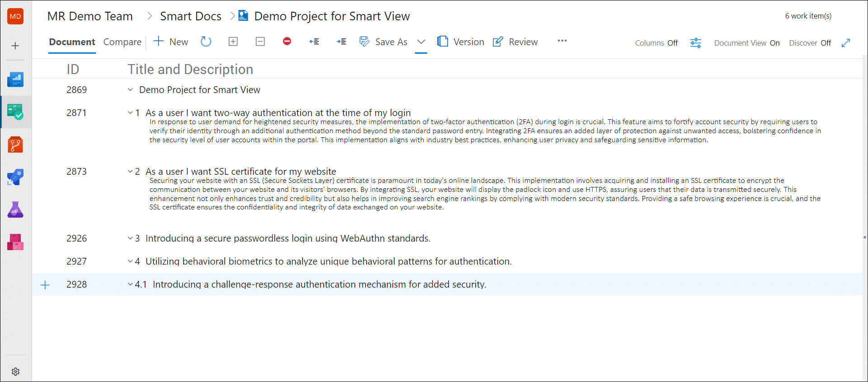Image resolution: width=868 pixels, height=382 pixels.
Task: Click the Save As label
Action: click(391, 42)
